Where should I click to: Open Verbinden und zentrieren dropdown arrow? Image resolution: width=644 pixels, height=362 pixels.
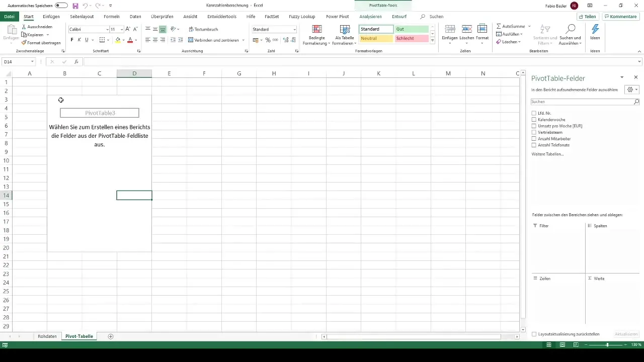243,40
